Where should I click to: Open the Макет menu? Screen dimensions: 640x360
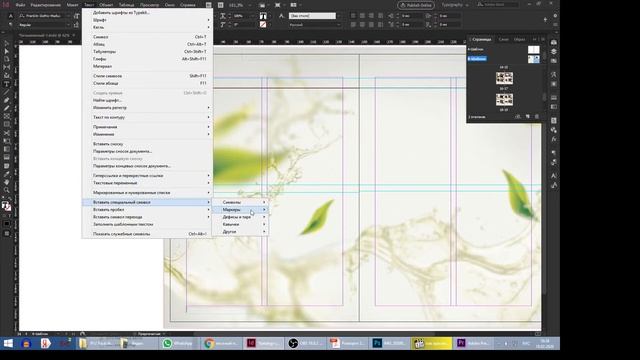[x=72, y=5]
